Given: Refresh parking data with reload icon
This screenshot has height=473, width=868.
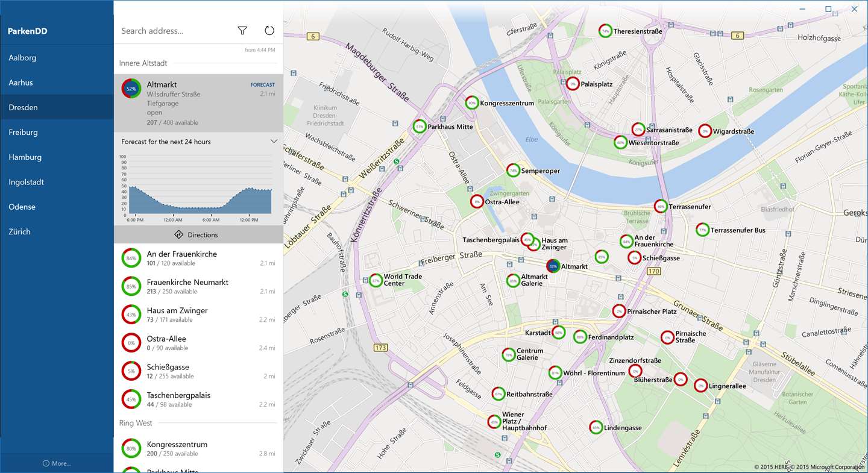Looking at the screenshot, I should pyautogui.click(x=269, y=31).
